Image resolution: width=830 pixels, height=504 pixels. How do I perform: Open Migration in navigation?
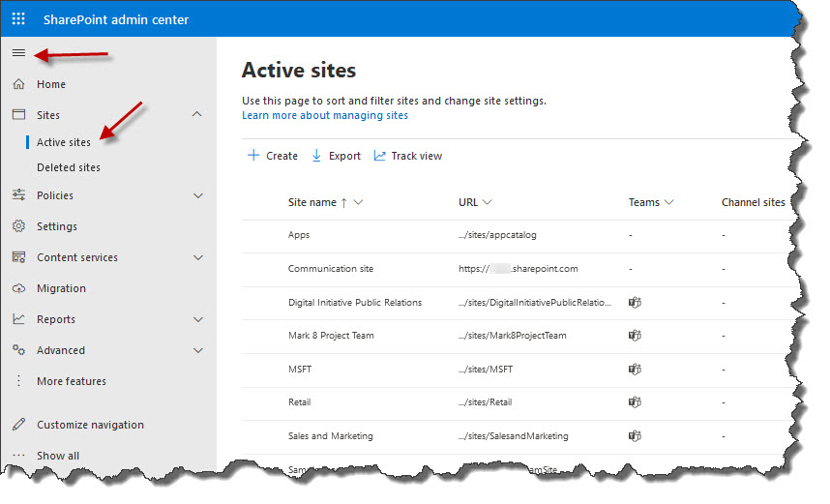61,288
